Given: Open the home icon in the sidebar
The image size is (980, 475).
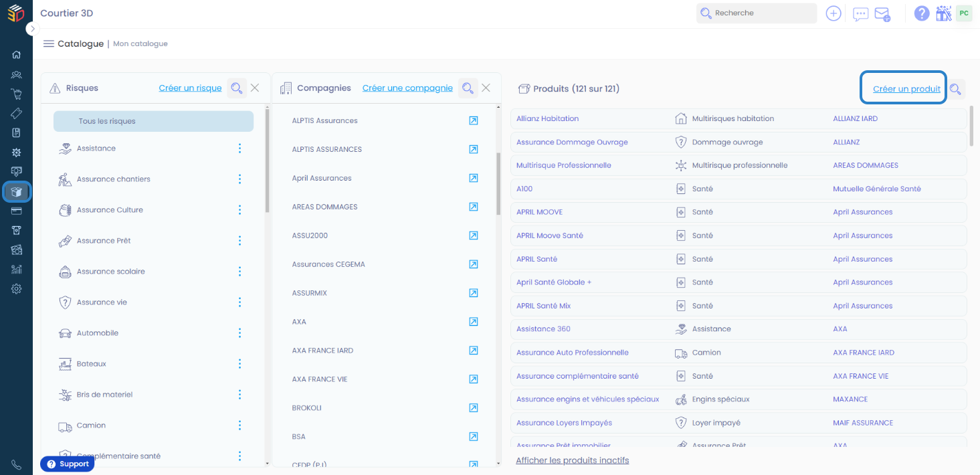Looking at the screenshot, I should pyautogui.click(x=16, y=55).
